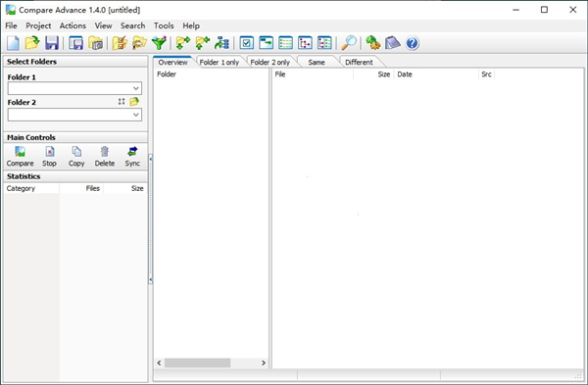Sort by the Date column header
Viewport: 588px width, 385px height.
pos(436,74)
